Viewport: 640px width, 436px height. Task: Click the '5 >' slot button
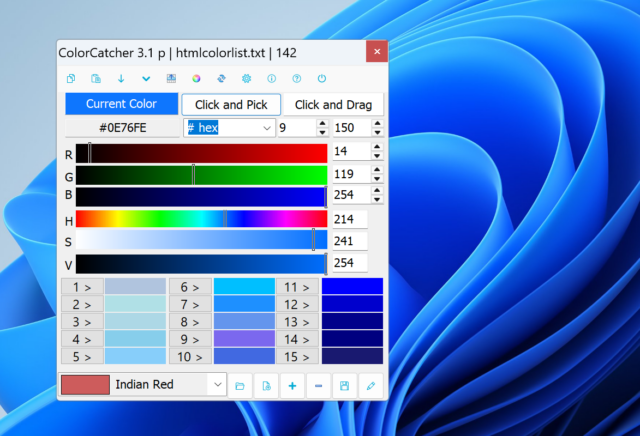pos(82,357)
